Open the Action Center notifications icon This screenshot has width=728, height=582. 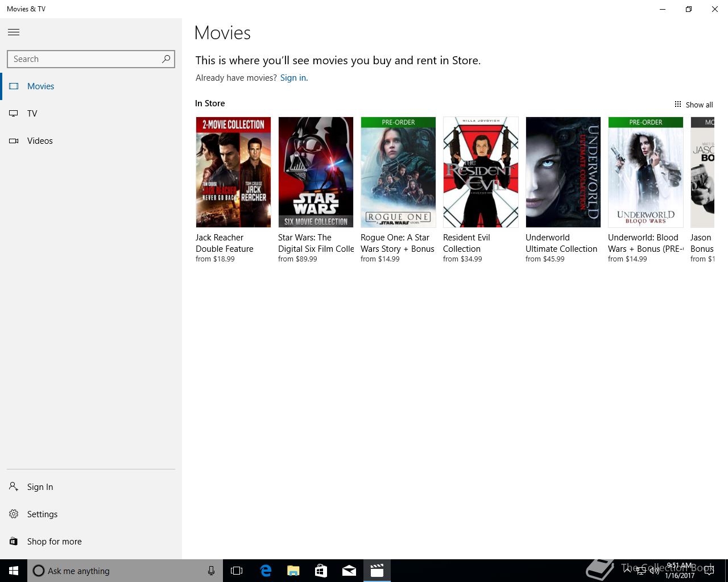(x=709, y=571)
